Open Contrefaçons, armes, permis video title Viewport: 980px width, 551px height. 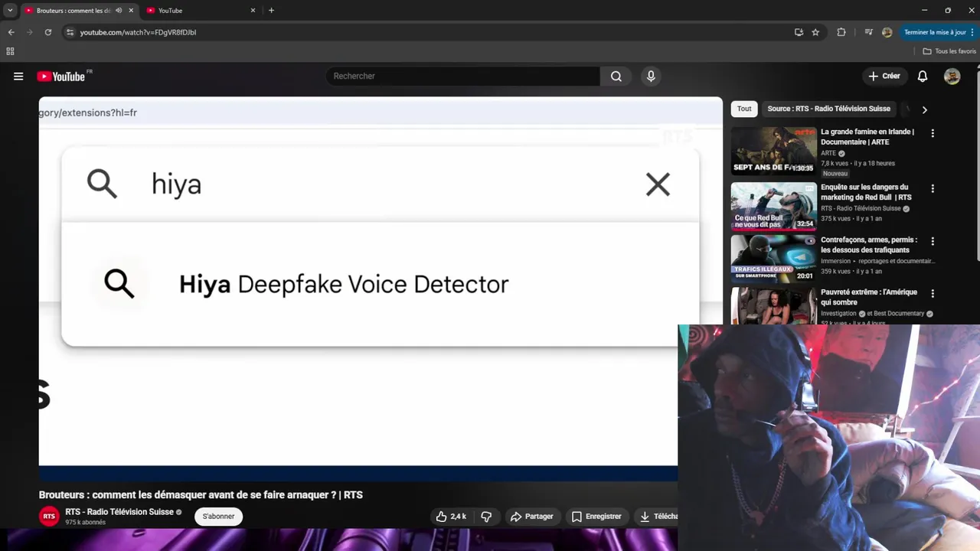868,245
